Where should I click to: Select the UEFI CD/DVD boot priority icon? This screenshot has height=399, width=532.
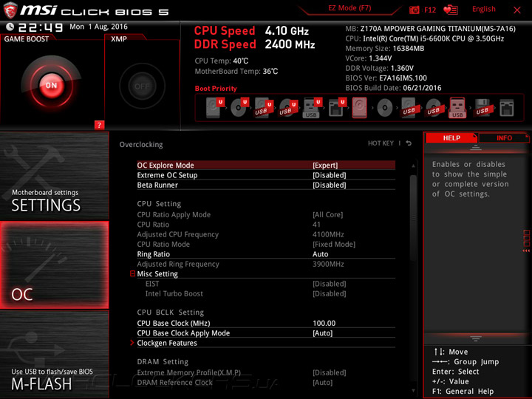point(239,108)
